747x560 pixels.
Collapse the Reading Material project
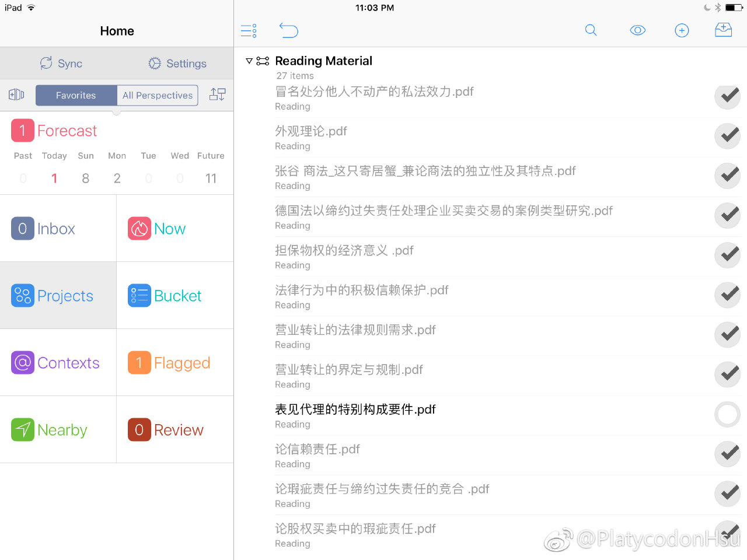249,61
